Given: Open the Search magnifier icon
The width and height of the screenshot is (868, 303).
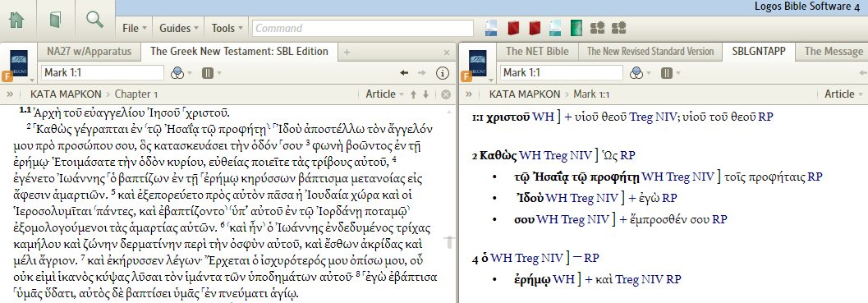Looking at the screenshot, I should [x=95, y=20].
